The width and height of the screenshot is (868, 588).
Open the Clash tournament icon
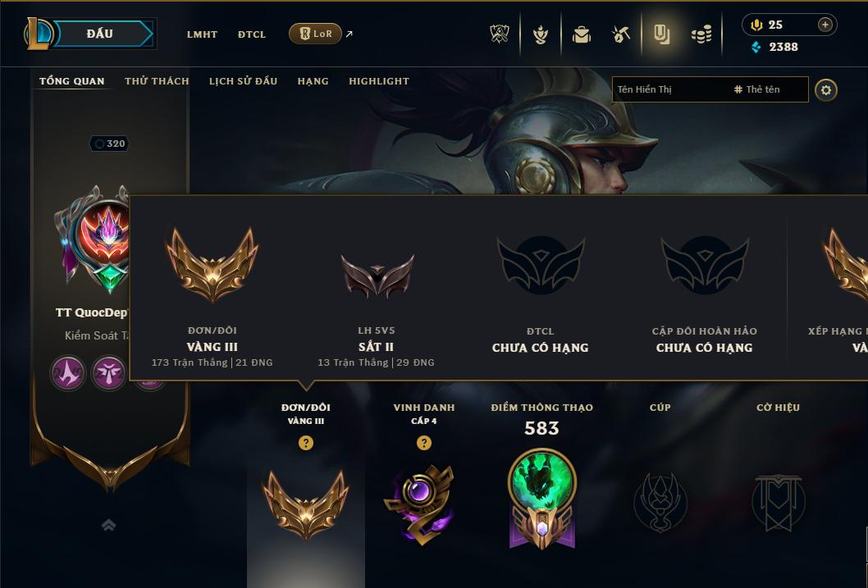[x=500, y=34]
